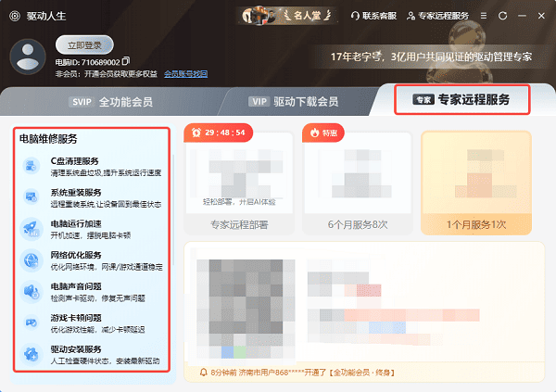Click the refresh icon in title bar
The height and width of the screenshot is (392, 556).
[x=502, y=16]
